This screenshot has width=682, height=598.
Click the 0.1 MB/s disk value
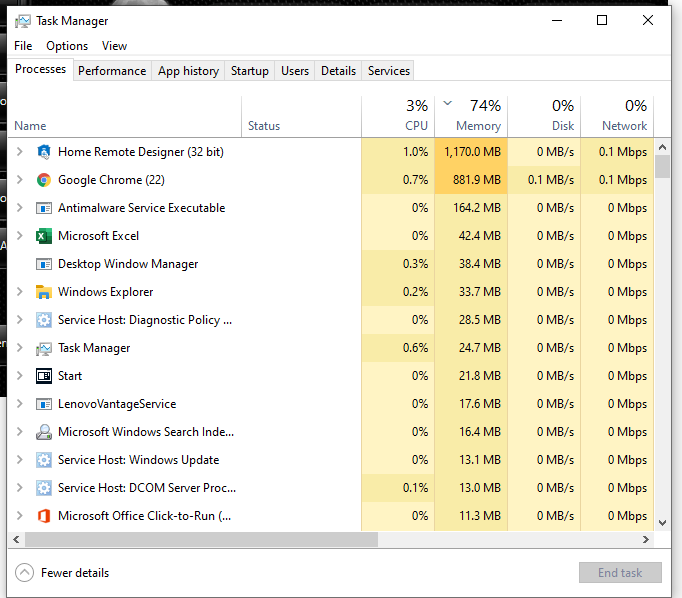551,180
